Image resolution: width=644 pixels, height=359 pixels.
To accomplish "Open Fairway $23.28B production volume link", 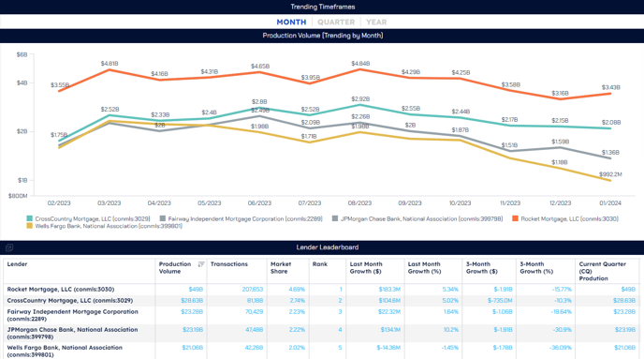I will click(x=192, y=312).
